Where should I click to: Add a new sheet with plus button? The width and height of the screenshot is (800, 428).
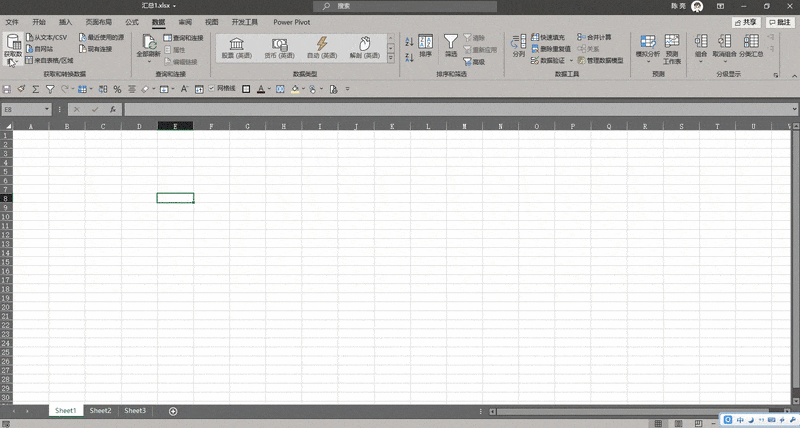coord(173,411)
